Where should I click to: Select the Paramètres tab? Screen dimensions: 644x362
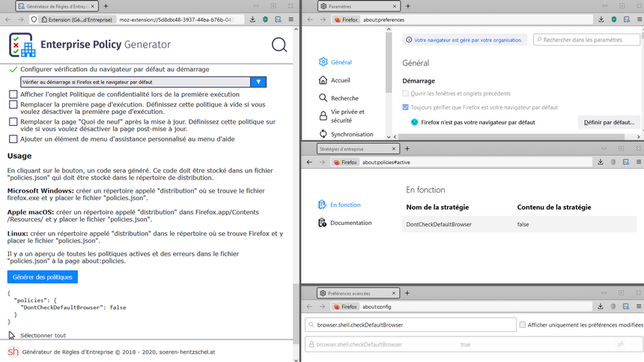pos(358,6)
